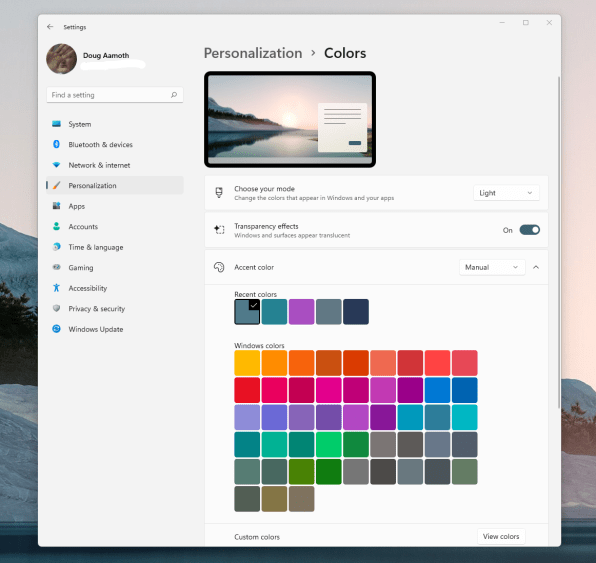Click the Apps icon in sidebar
This screenshot has width=596, height=563.
click(x=57, y=206)
